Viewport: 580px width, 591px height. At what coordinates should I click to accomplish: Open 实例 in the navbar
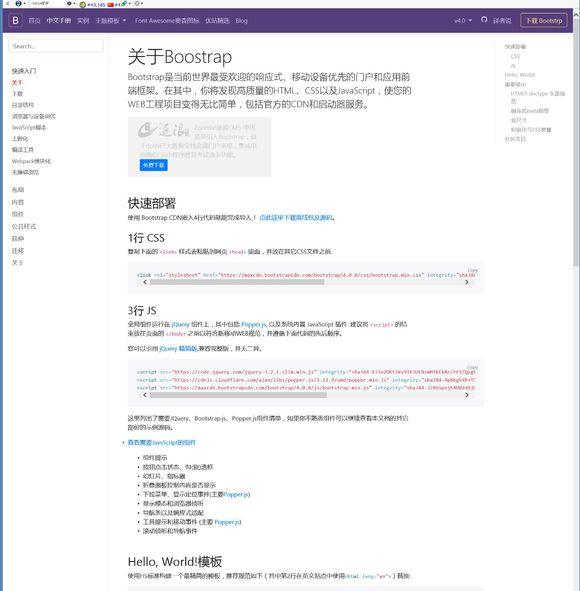tap(83, 21)
